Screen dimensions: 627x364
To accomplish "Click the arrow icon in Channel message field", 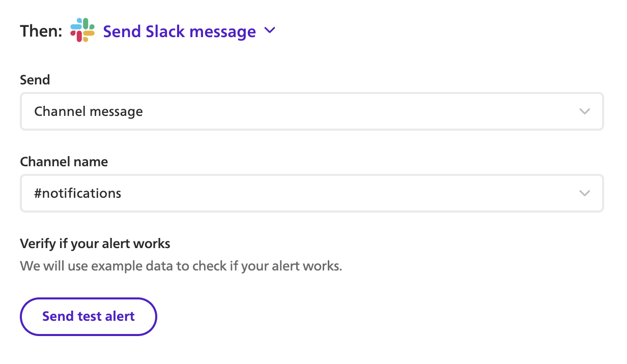I will coord(585,111).
